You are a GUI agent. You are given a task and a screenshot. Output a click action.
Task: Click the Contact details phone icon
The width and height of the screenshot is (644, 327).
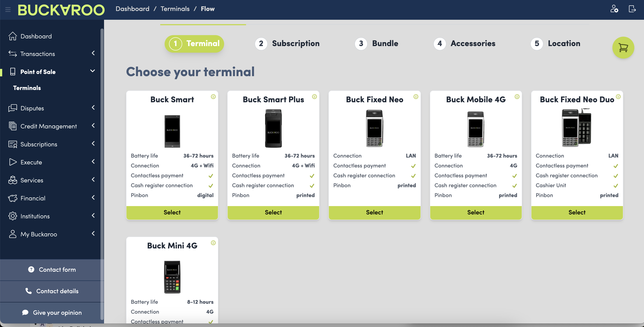tap(29, 291)
